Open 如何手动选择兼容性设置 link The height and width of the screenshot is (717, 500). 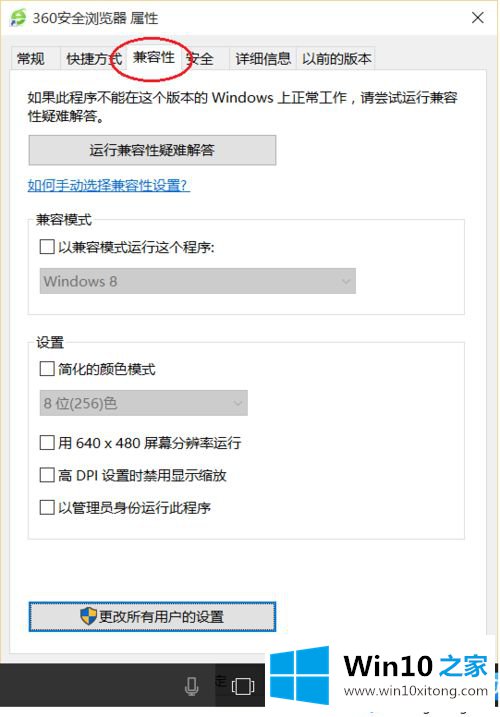coord(109,185)
